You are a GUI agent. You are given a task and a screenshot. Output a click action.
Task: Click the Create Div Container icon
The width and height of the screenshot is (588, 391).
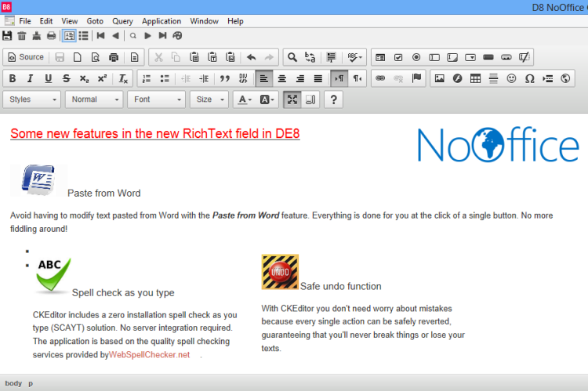click(242, 78)
